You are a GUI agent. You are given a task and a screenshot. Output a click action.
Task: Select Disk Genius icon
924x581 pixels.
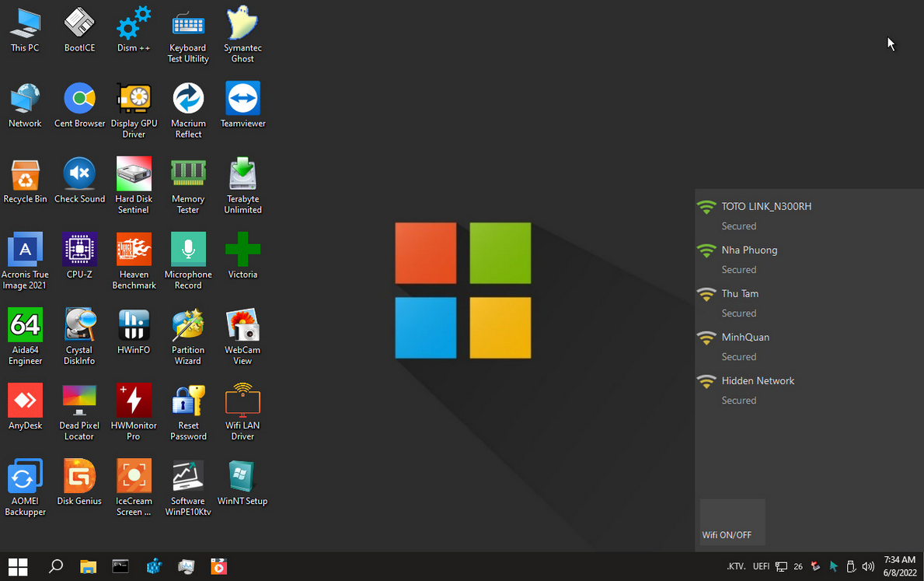click(79, 482)
